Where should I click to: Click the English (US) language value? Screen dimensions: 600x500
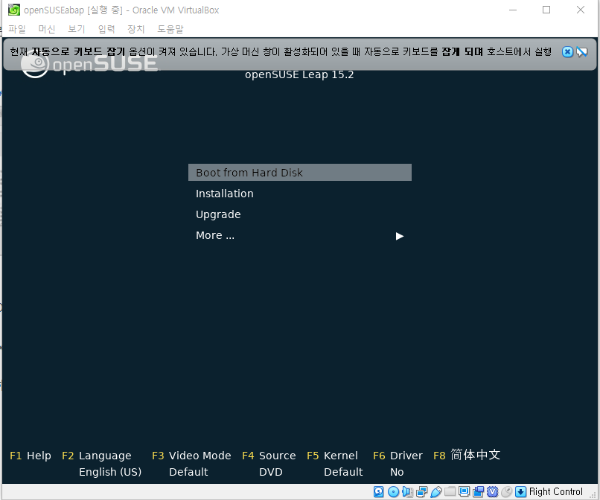(110, 472)
